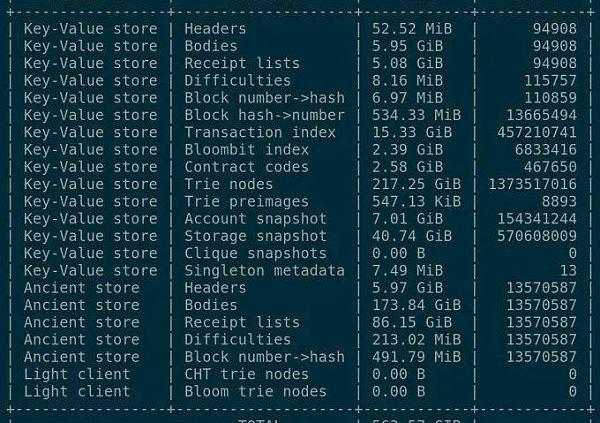Click the 457210741 items value
600x423 pixels.
click(x=536, y=132)
